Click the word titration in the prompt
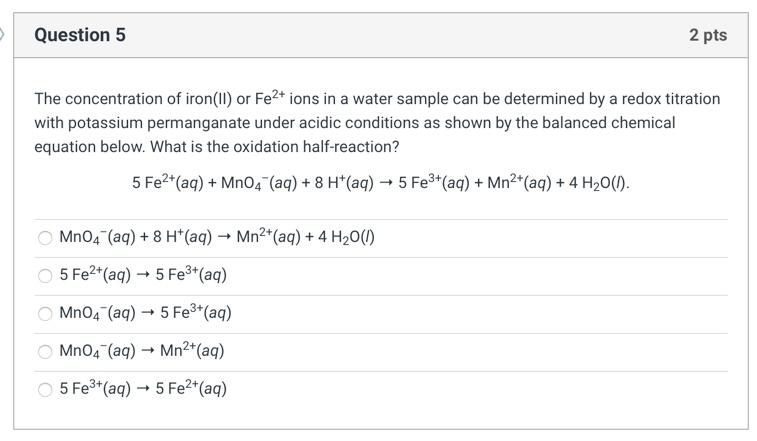The height and width of the screenshot is (441, 757). 693,99
